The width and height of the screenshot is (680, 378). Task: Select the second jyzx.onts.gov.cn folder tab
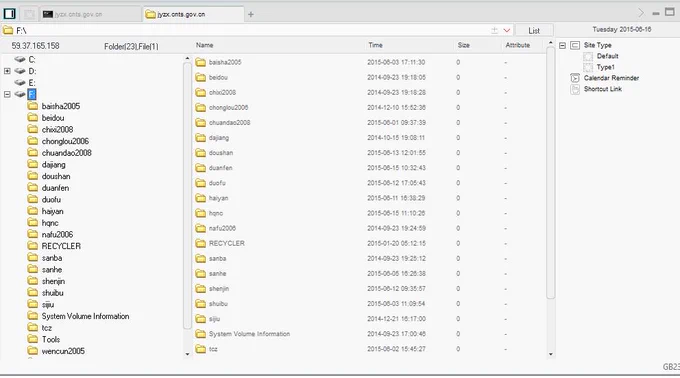pyautogui.click(x=193, y=14)
